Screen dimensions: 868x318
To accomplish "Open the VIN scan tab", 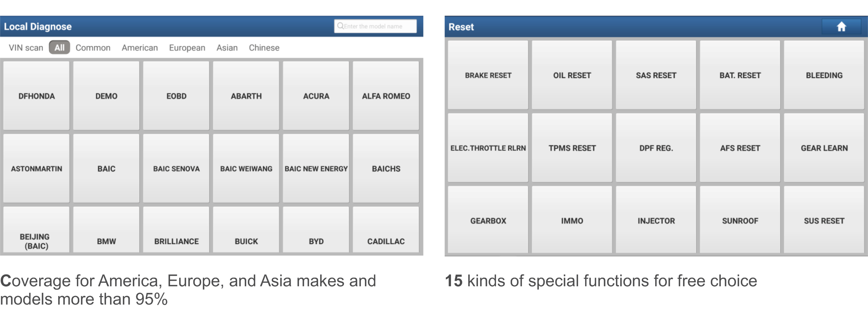I will click(x=26, y=48).
